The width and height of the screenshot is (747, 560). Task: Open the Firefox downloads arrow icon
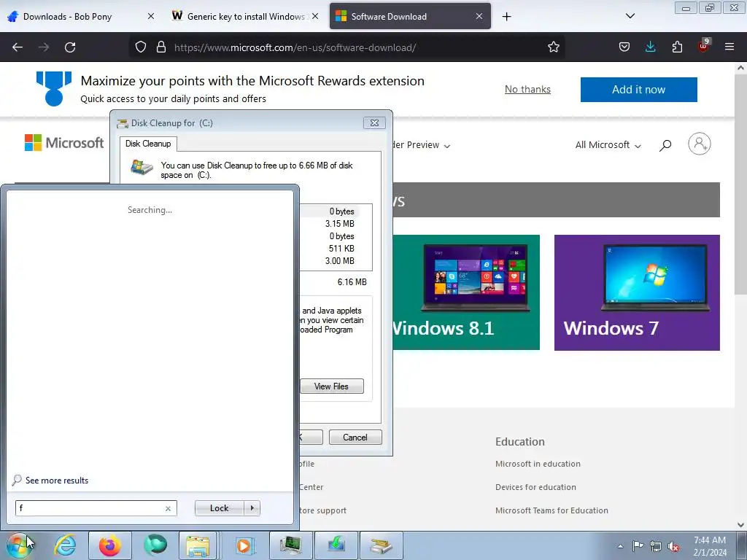click(650, 47)
